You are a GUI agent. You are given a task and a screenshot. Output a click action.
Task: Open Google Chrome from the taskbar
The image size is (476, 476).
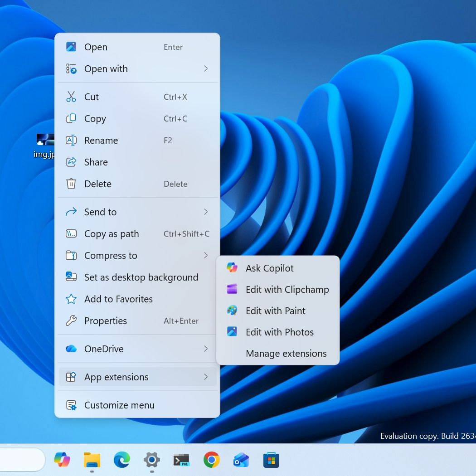tap(212, 460)
